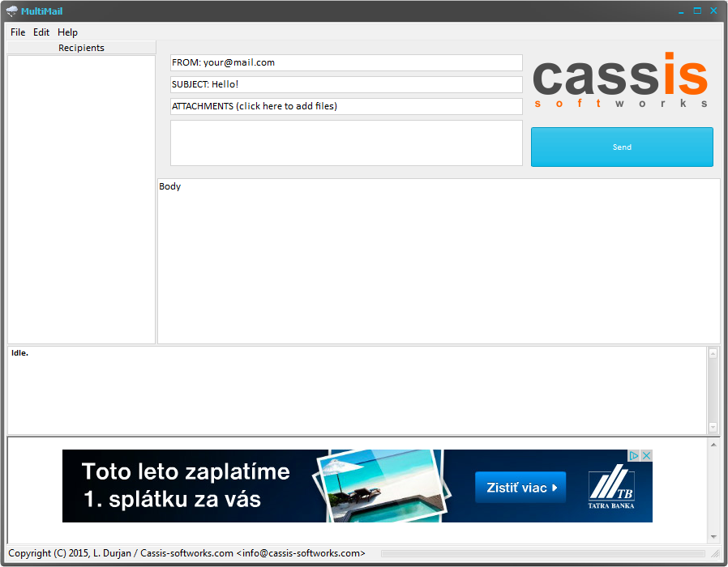The height and width of the screenshot is (567, 728).
Task: Click the FROM email input field
Action: tap(346, 62)
